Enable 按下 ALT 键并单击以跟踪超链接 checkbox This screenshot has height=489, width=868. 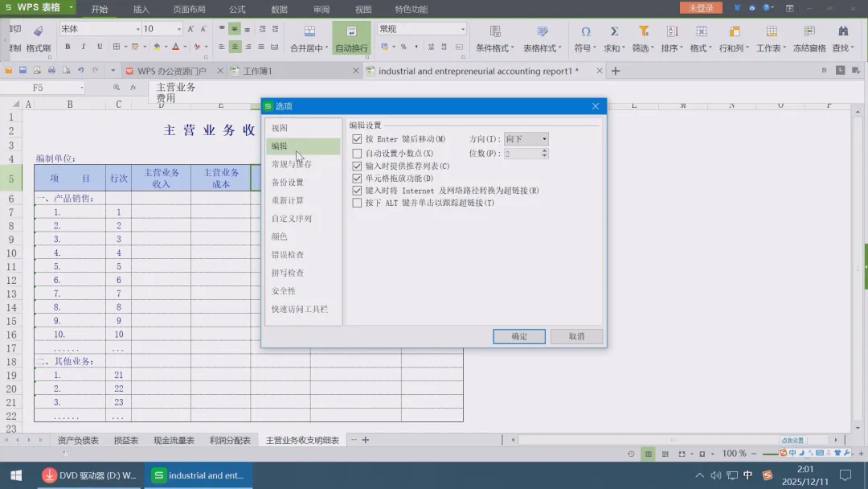[x=357, y=203]
